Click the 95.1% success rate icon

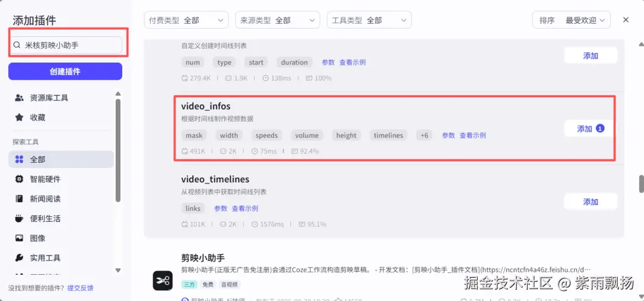(302, 224)
